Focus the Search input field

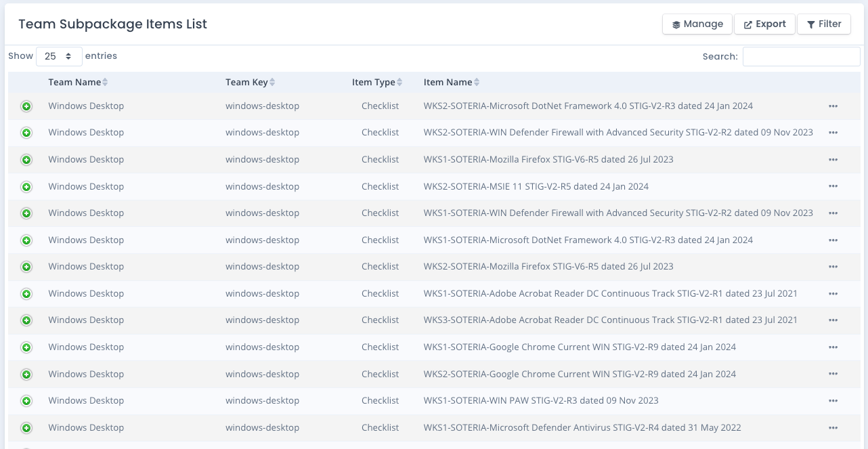[801, 56]
